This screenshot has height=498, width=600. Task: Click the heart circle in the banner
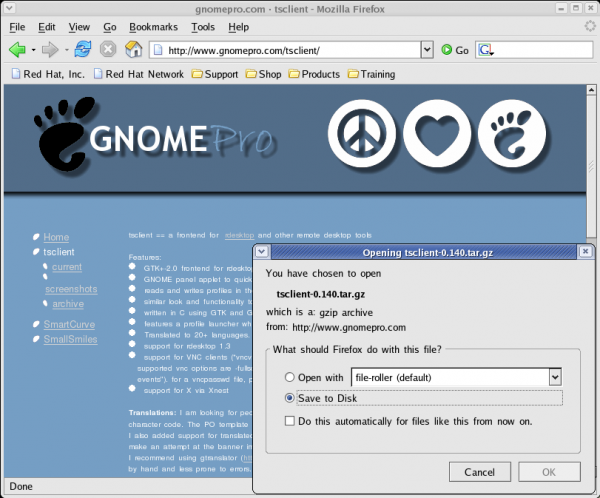(x=437, y=134)
